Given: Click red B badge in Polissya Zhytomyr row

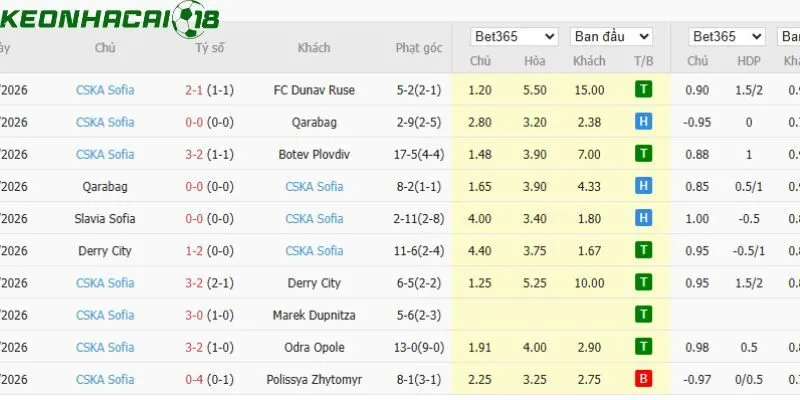Looking at the screenshot, I should point(643,379).
